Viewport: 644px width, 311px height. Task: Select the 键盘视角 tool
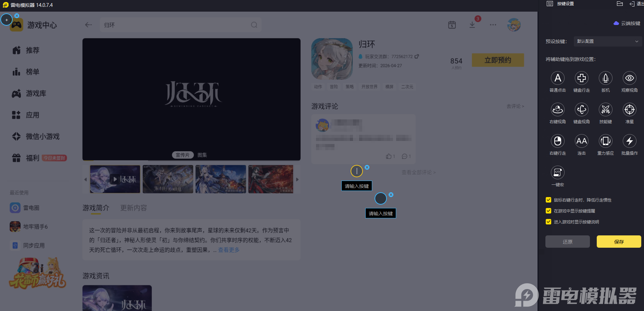582,110
